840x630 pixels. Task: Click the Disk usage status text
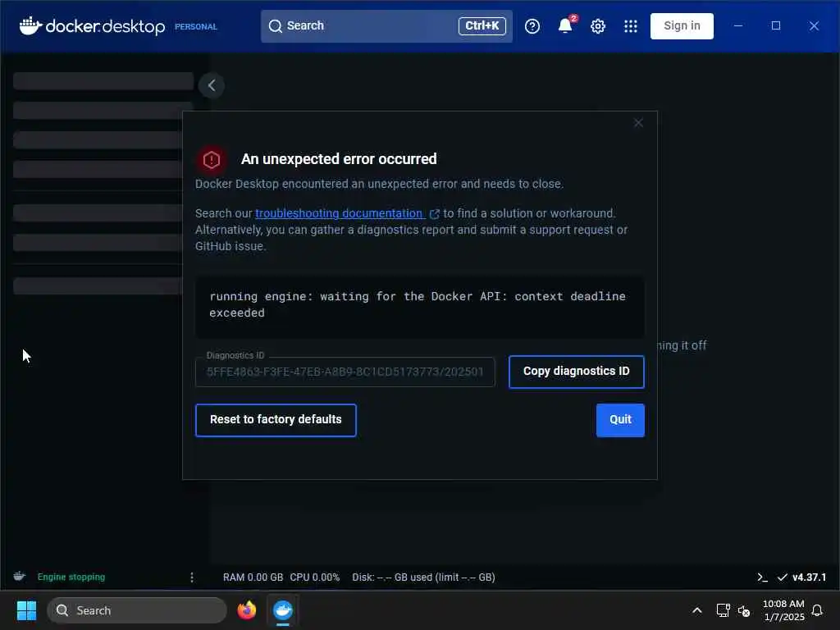[423, 577]
